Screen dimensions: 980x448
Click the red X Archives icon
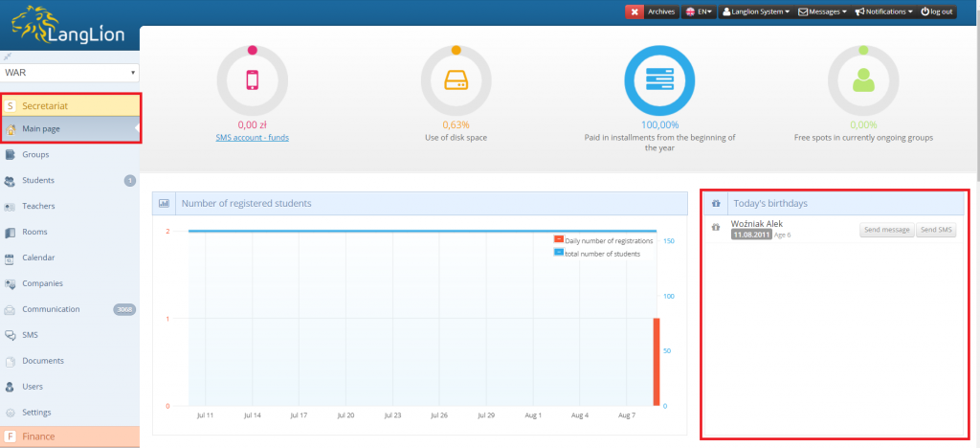(635, 12)
